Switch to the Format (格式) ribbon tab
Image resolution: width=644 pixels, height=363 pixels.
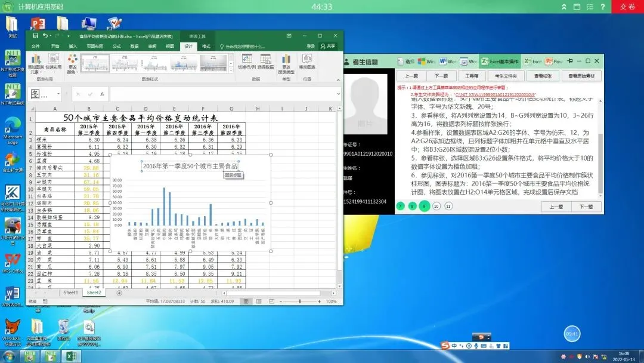[206, 47]
